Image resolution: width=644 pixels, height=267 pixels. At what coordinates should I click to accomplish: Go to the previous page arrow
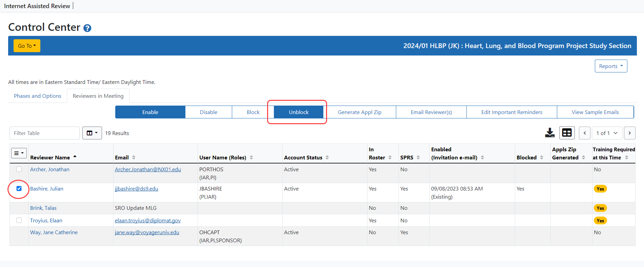[585, 133]
